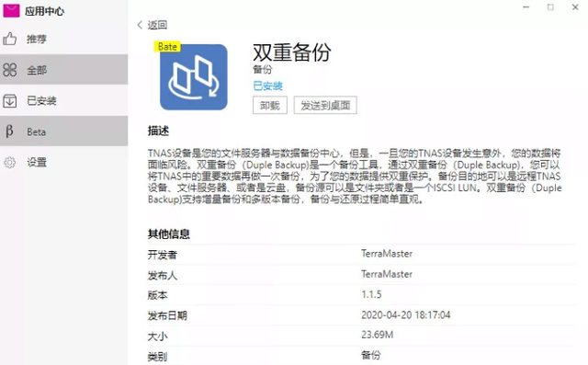
Task: Go to 已安装 apps list
Action: click(63, 100)
